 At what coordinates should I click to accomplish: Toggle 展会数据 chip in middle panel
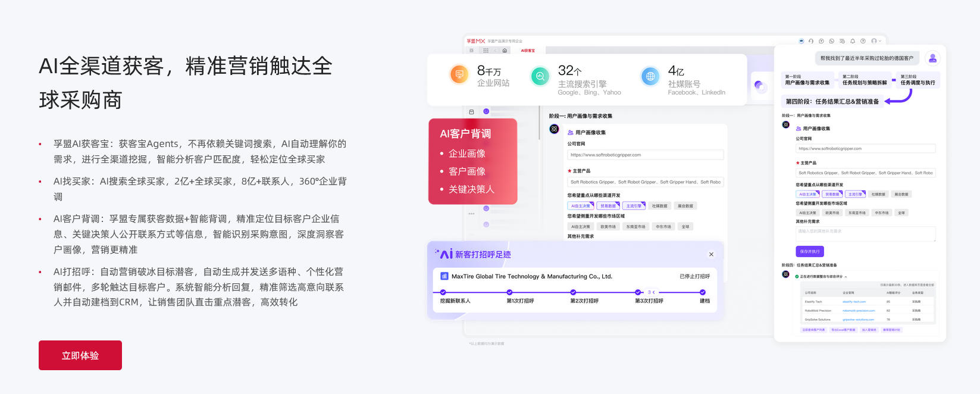pyautogui.click(x=685, y=206)
